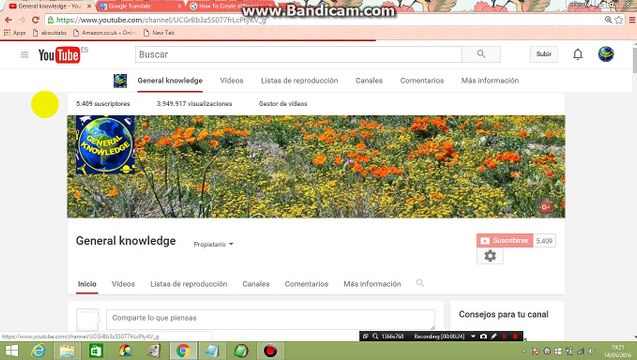Screen dimensions: 637x360
Task: Launch Internet Explorer from the taskbar
Action: [39, 351]
